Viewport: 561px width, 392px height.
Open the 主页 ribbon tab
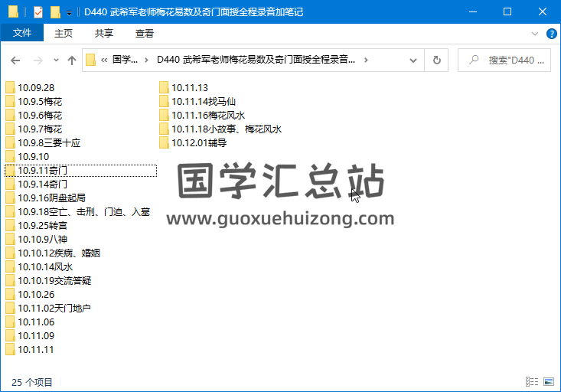click(64, 33)
